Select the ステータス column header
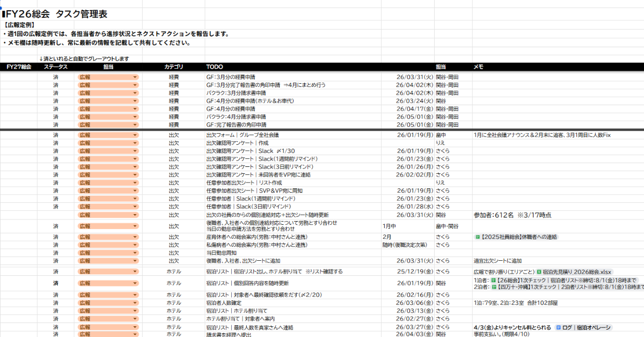 pyautogui.click(x=56, y=67)
